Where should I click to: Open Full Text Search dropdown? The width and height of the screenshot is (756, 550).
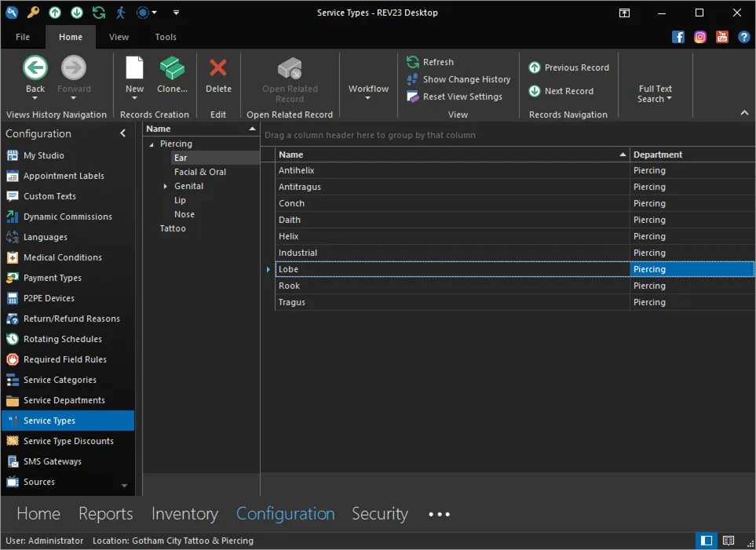pos(655,94)
